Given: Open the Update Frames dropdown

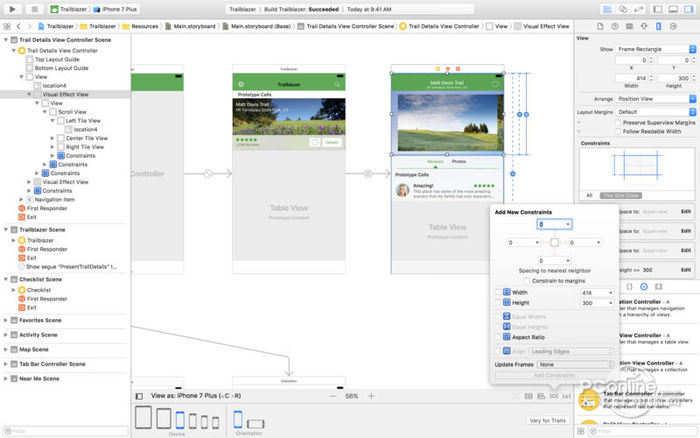Looking at the screenshot, I should click(574, 365).
